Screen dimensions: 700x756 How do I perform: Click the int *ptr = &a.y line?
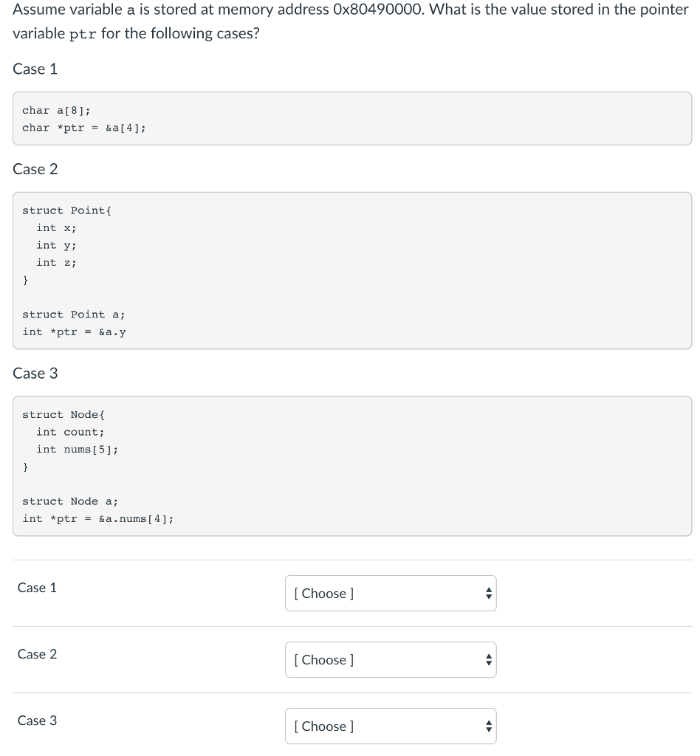point(74,331)
